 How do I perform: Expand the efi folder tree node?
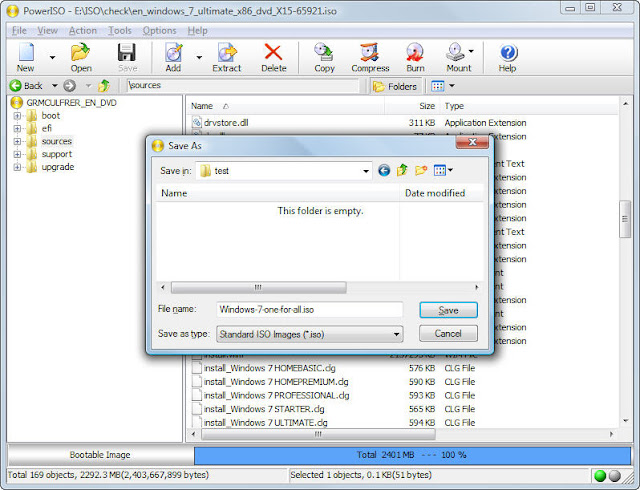(17, 129)
